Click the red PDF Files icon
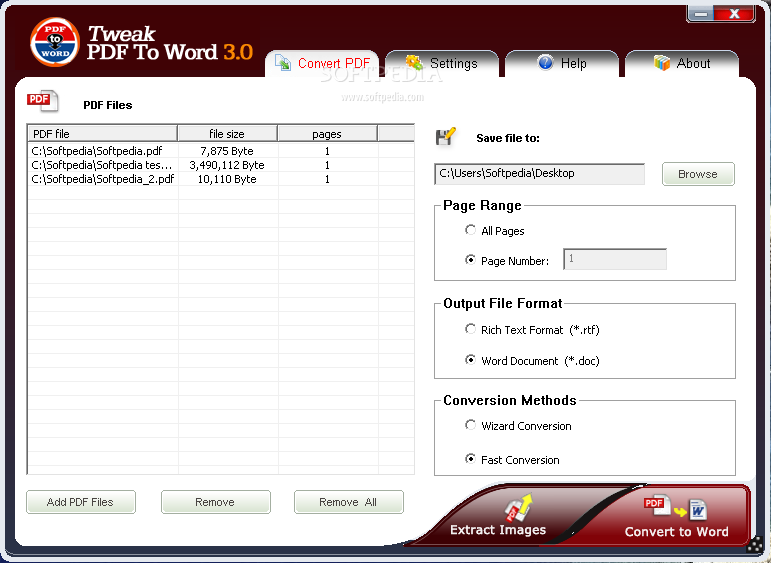This screenshot has height=563, width=771. [x=42, y=101]
